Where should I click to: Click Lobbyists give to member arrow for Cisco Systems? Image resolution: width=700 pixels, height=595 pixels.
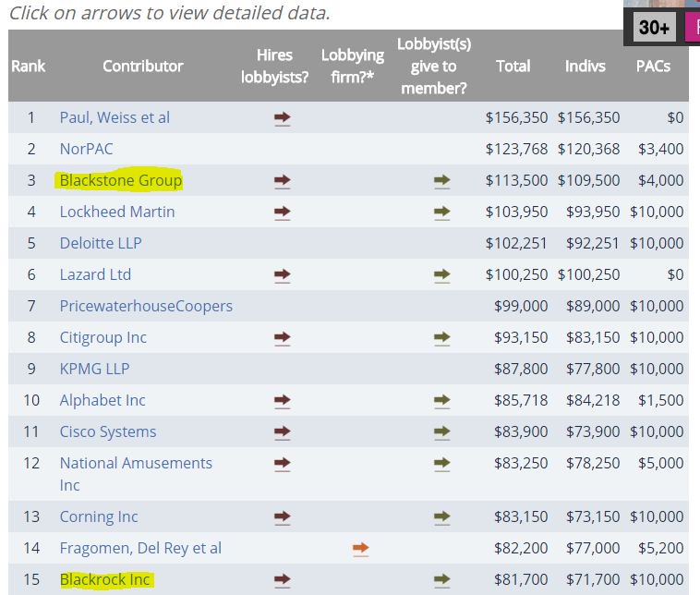coord(442,432)
